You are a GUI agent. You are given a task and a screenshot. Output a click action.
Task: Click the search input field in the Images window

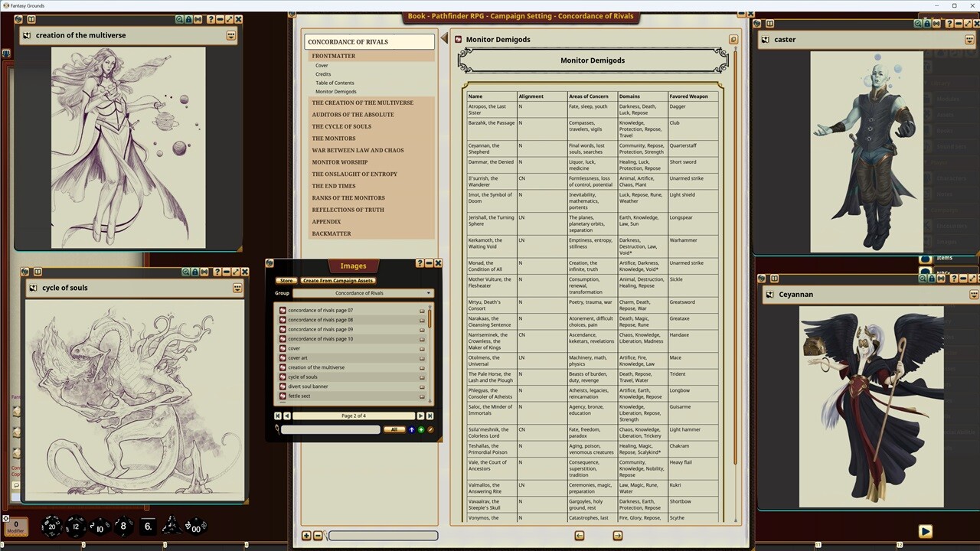click(329, 429)
